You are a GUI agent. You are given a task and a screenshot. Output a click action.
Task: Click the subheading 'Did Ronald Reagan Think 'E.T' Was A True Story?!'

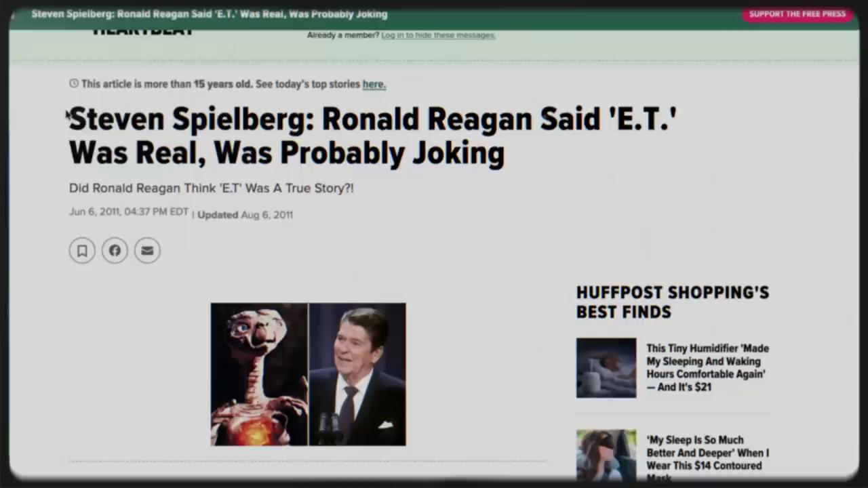coord(212,188)
